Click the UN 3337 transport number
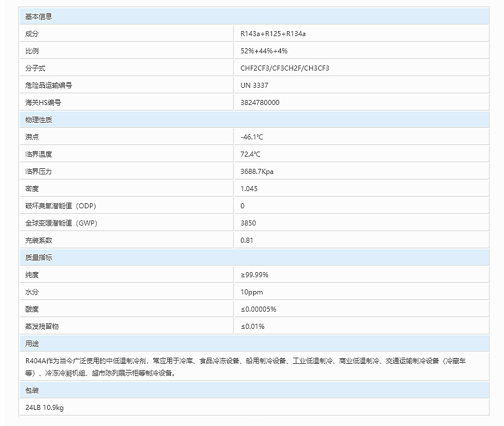 tap(254, 86)
